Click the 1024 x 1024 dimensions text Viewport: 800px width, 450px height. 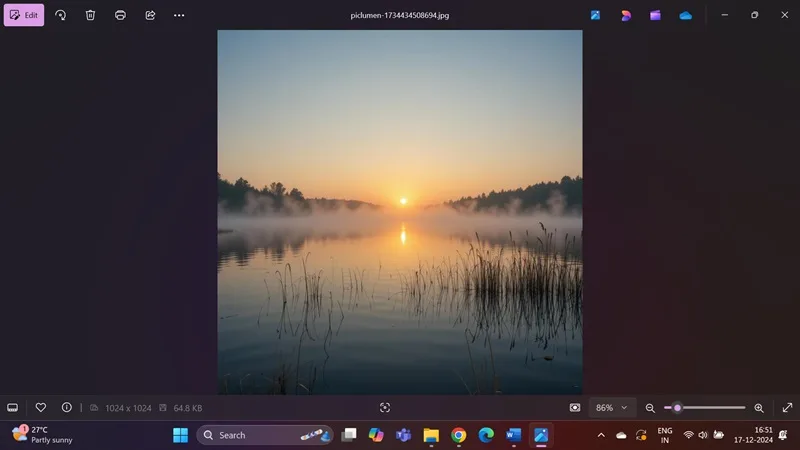point(128,408)
